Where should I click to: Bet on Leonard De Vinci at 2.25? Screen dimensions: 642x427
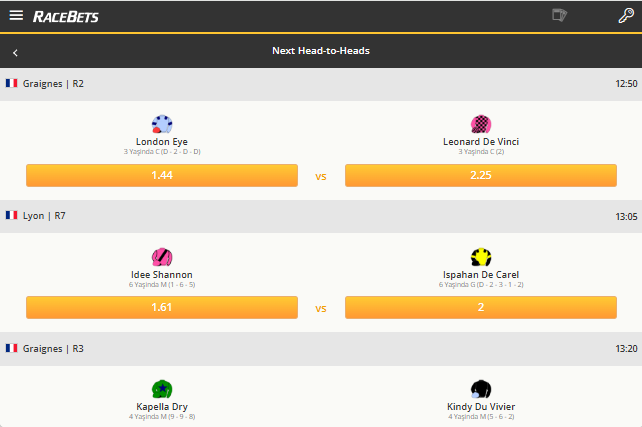pos(481,175)
